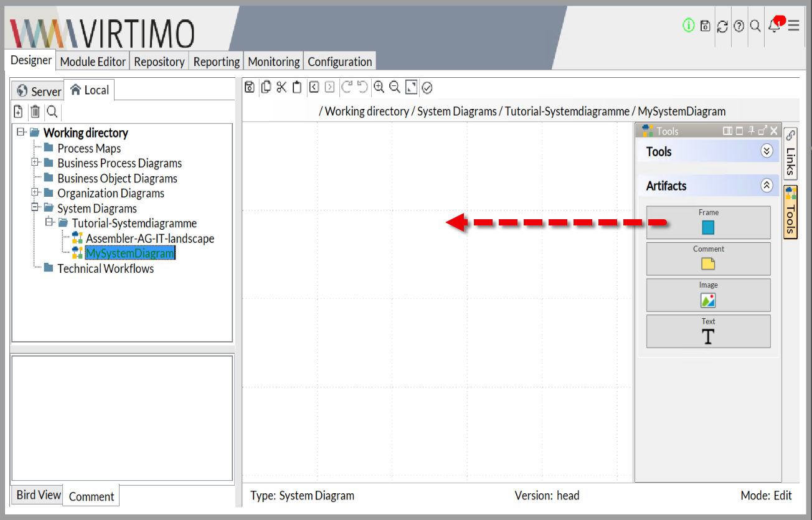This screenshot has width=812, height=520.
Task: Open the notifications bell icon
Action: click(774, 26)
